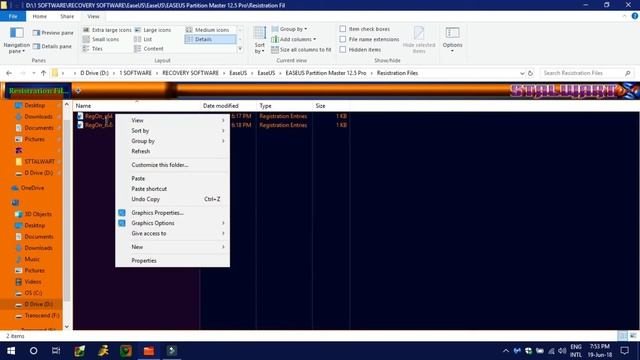Expand the Graphics Options submenu

tap(172, 223)
